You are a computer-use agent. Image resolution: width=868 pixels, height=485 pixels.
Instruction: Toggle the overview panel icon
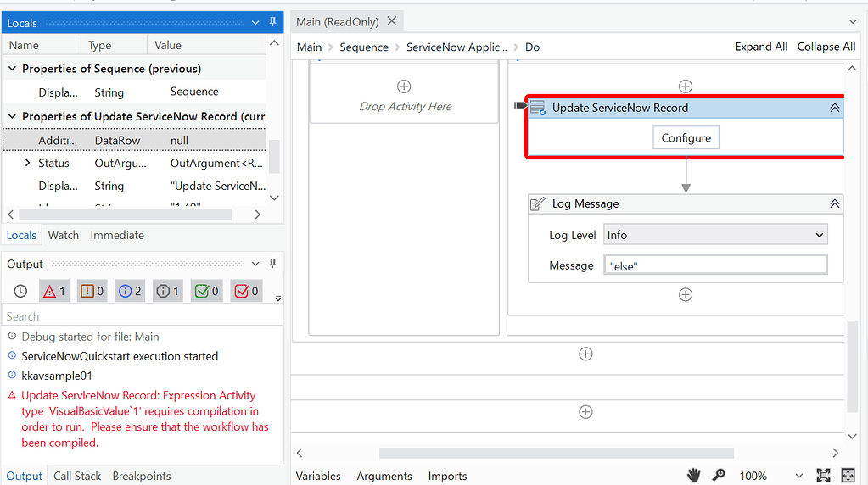[x=848, y=475]
